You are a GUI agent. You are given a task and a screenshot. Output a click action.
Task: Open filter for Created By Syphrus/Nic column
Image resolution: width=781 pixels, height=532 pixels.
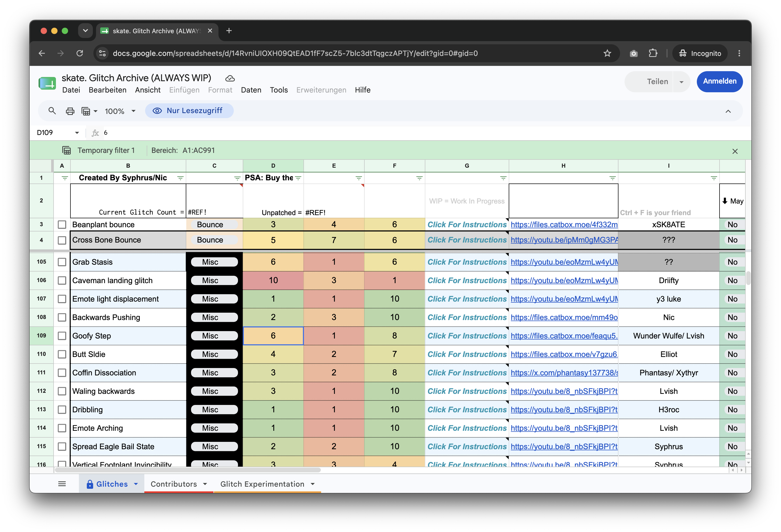pos(180,178)
